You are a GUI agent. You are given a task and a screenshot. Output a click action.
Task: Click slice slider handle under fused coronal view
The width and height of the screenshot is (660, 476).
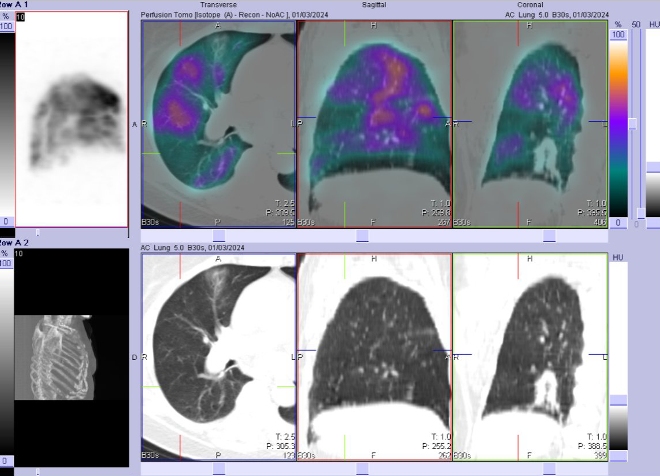click(x=549, y=236)
